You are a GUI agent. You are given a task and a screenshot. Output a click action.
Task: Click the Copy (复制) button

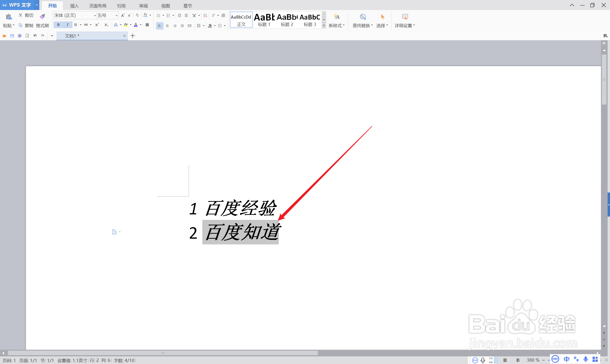click(26, 25)
